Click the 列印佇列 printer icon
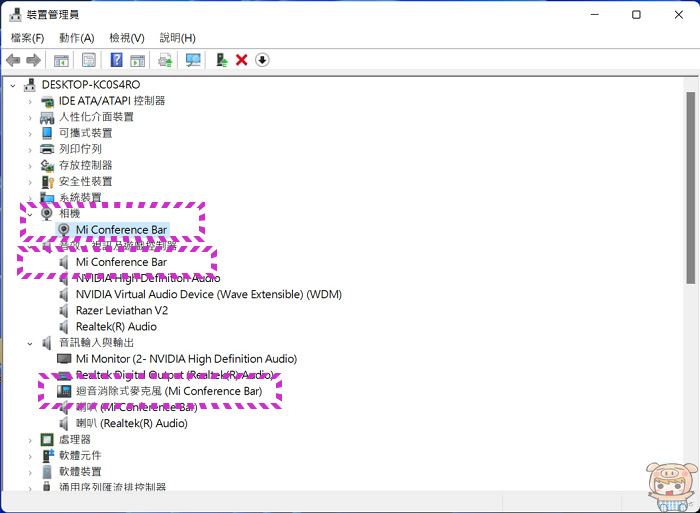The image size is (700, 513). tap(47, 149)
